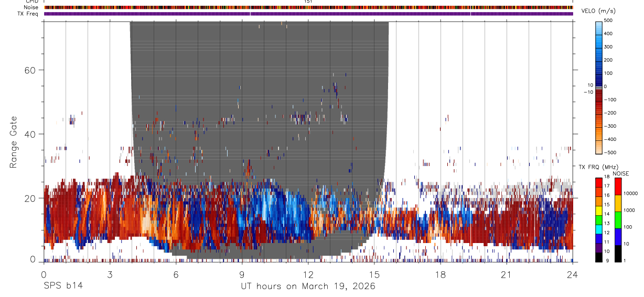Click the 400 label on the VELO colorbar
Viewport: 644px width, 297px height.
(609, 34)
